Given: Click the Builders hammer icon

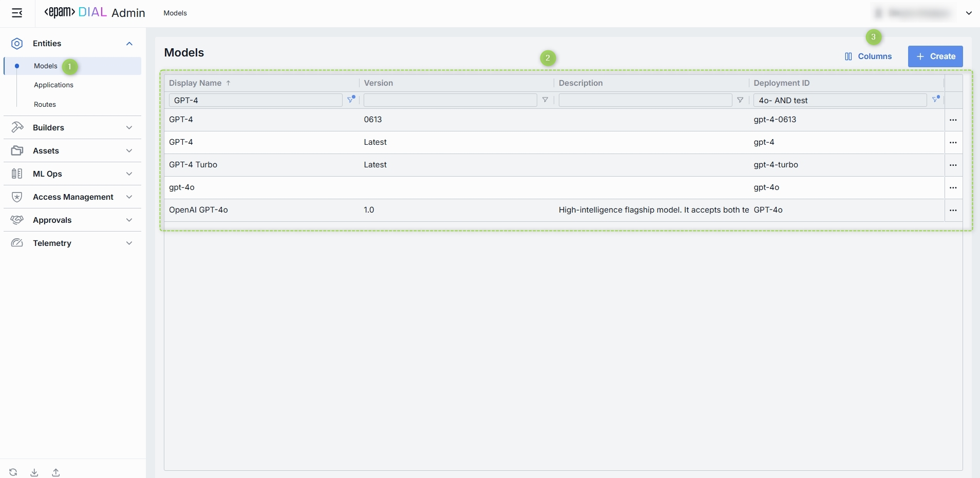Looking at the screenshot, I should point(17,127).
